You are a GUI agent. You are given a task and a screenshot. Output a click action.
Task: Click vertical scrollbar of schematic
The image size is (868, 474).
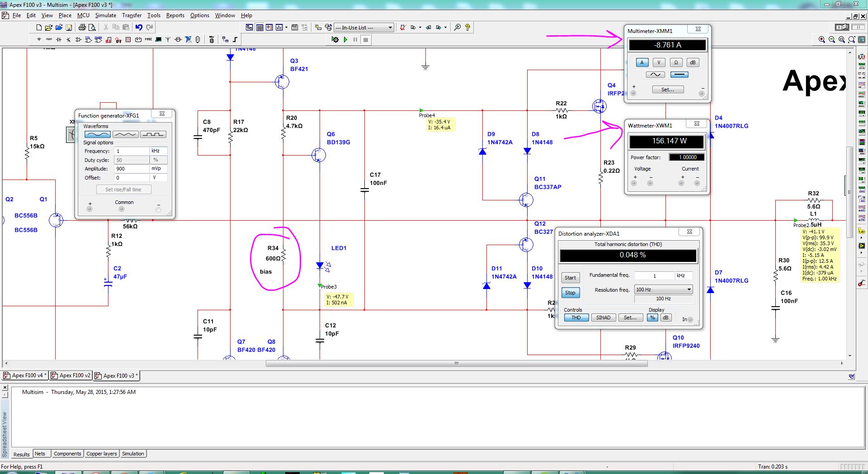pos(849,192)
